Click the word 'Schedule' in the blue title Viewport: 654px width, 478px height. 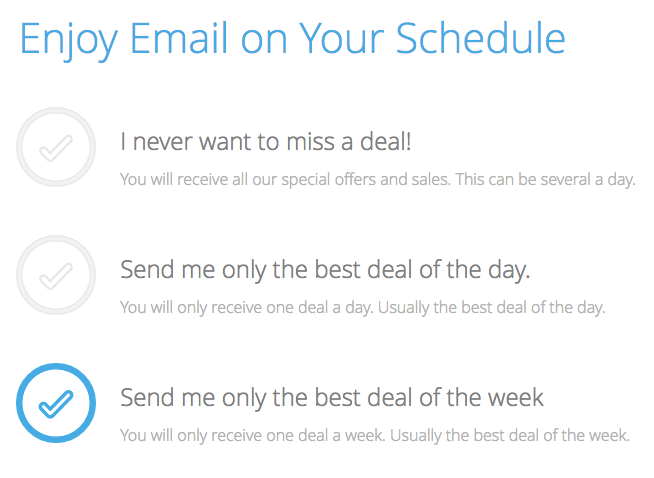tap(480, 38)
